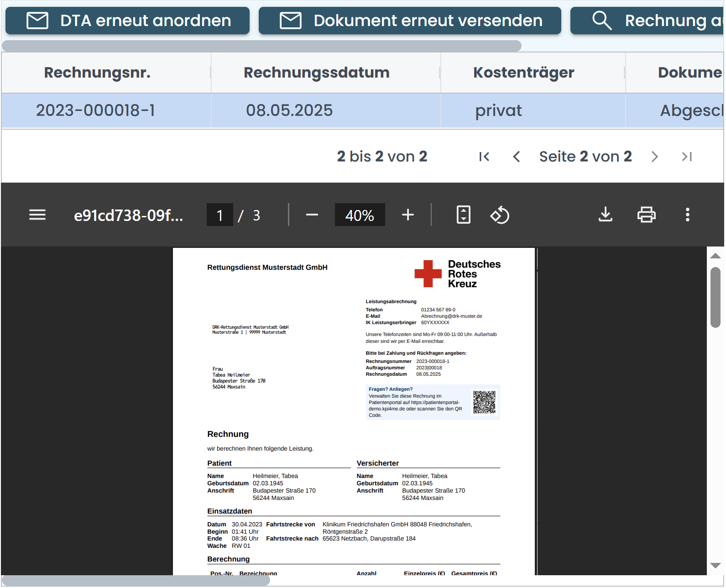The width and height of the screenshot is (726, 588).
Task: Go to the previous table page
Action: pos(517,157)
